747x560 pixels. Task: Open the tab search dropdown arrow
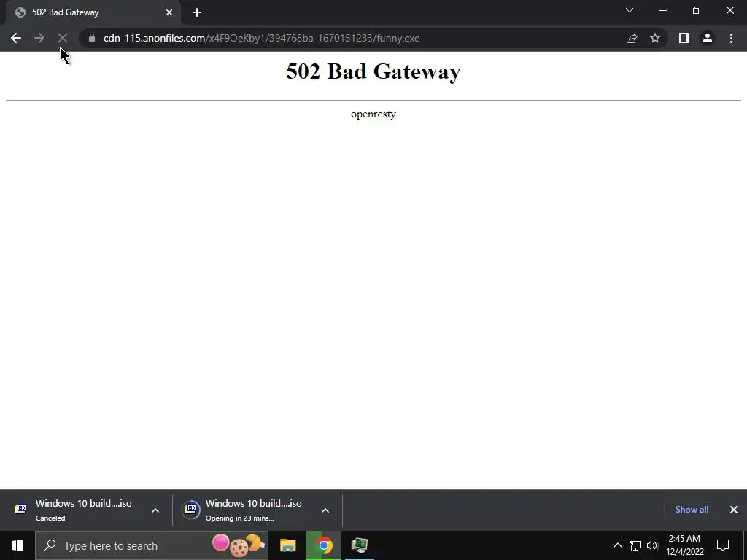630,10
